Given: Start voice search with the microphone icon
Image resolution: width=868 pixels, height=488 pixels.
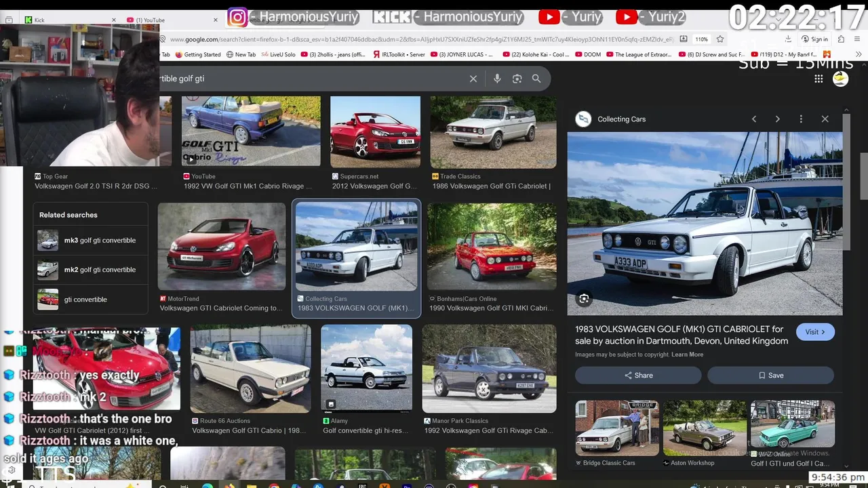Looking at the screenshot, I should [497, 79].
